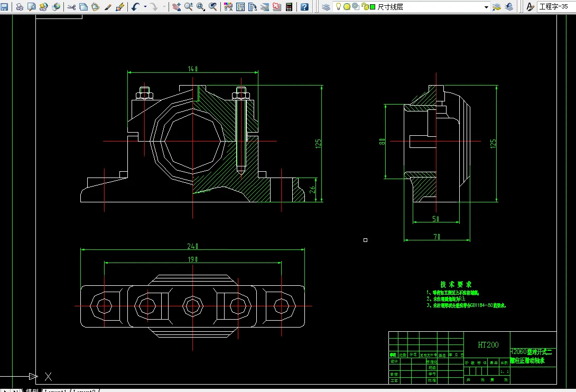
Task: Open the QuickCalc calculator icon
Action: pos(289,7)
